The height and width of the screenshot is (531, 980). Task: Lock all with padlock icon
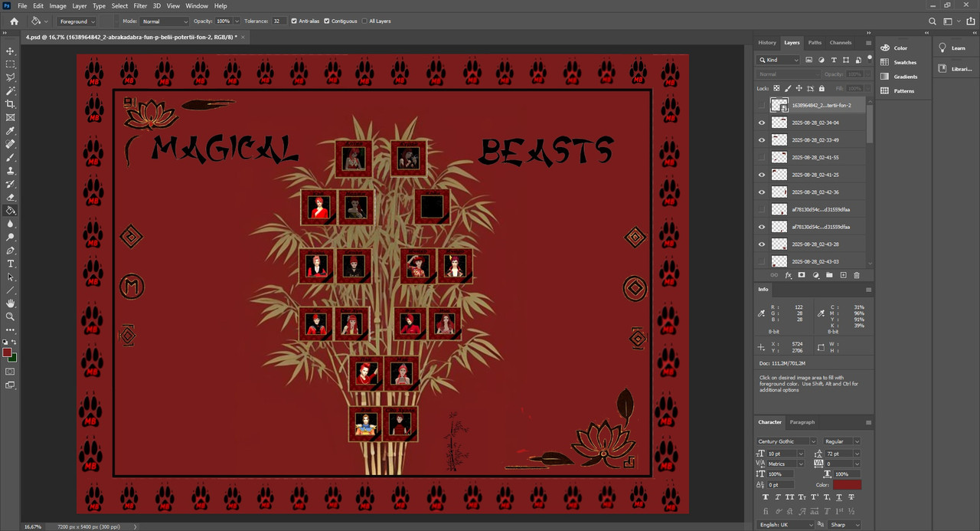[822, 89]
